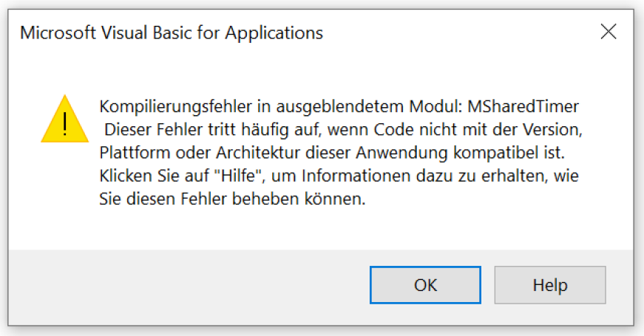
Task: Click the line starting with Plattform oder Architektur
Action: [x=332, y=153]
